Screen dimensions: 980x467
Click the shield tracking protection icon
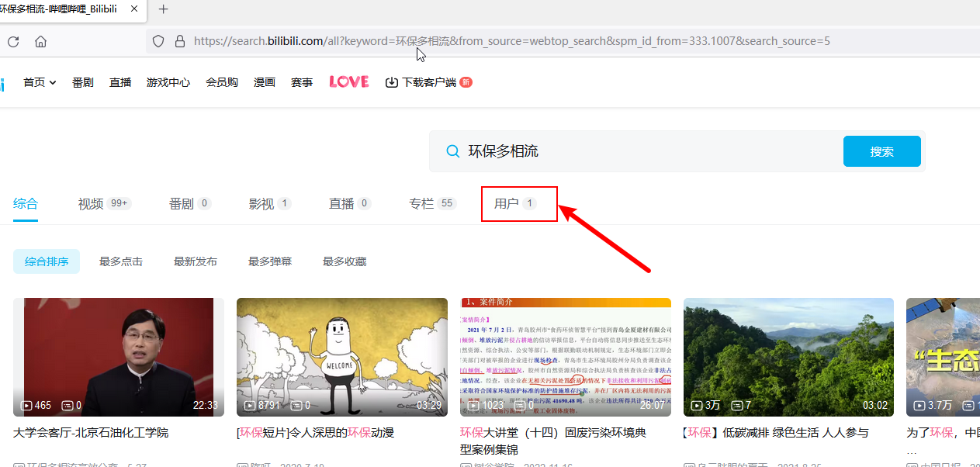click(x=158, y=41)
